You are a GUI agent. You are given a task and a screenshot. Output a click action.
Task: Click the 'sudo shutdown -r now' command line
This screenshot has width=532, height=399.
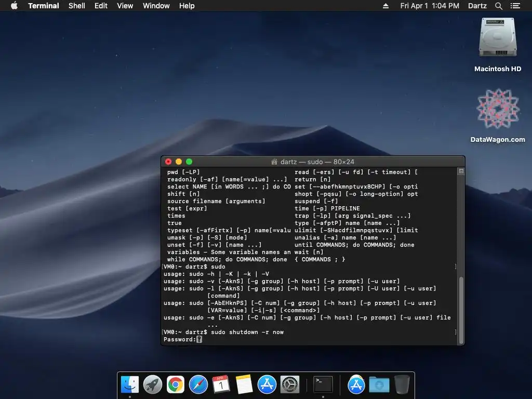[247, 332]
